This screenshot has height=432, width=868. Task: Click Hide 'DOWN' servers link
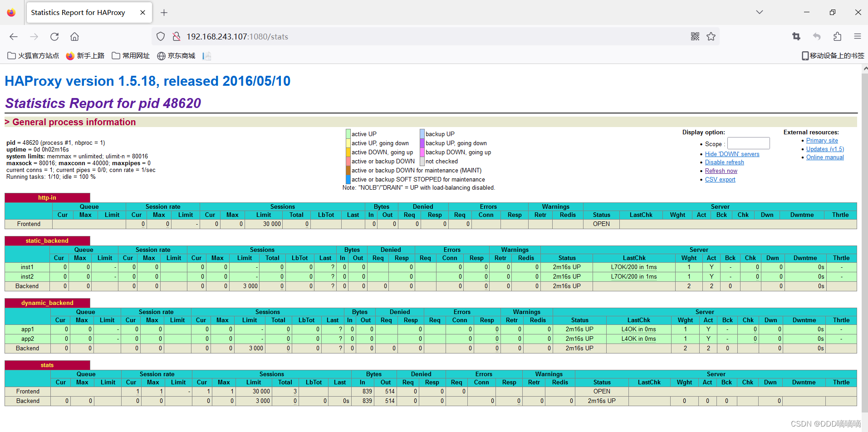coord(732,154)
